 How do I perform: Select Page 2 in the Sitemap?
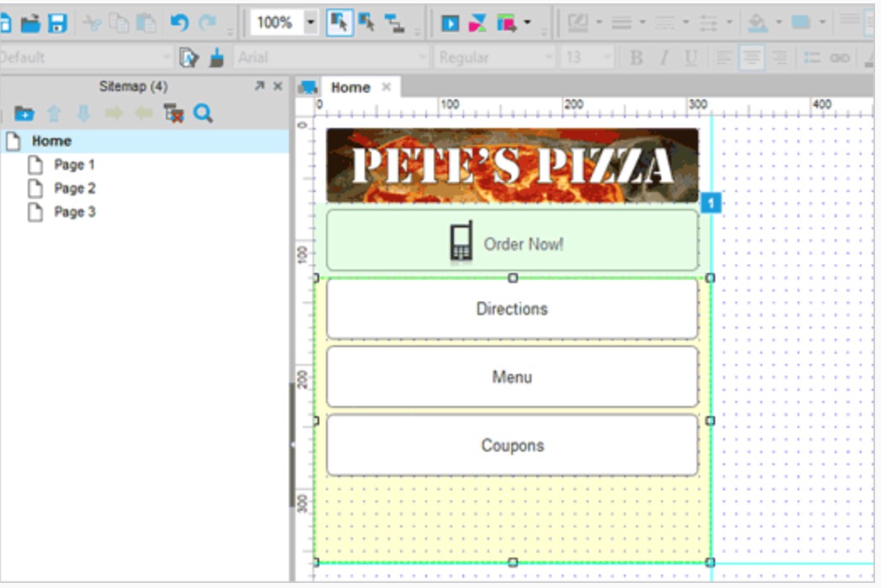coord(74,189)
